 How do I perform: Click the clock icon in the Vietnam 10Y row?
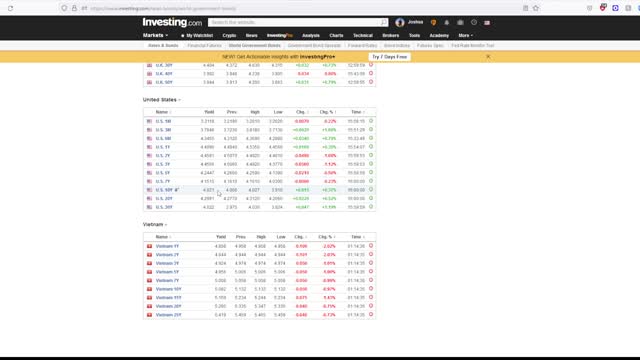[x=371, y=289]
